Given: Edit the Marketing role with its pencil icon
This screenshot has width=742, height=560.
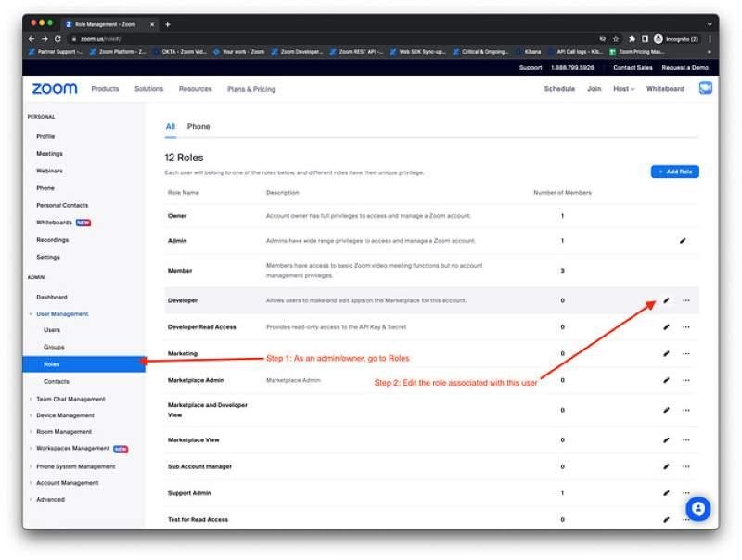Looking at the screenshot, I should (665, 353).
